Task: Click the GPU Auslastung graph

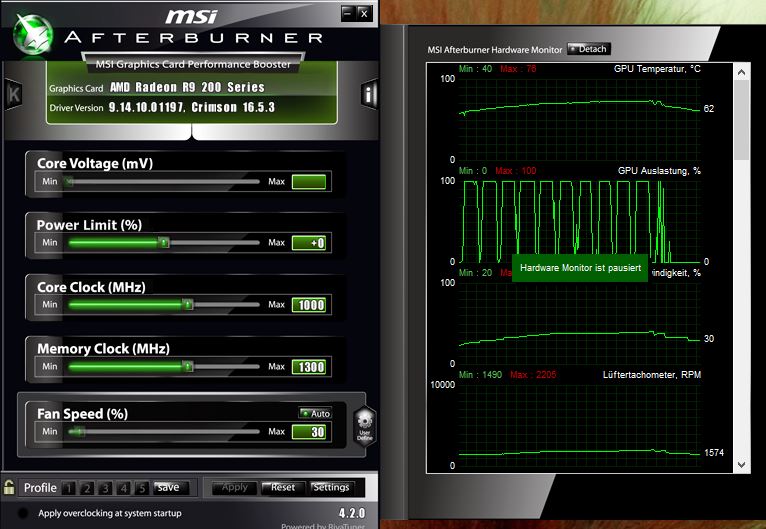Action: click(x=579, y=221)
